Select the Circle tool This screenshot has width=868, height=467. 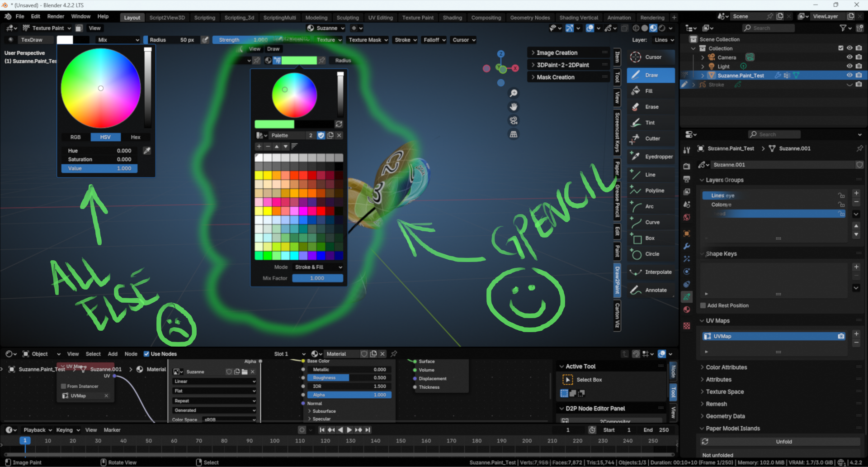651,254
